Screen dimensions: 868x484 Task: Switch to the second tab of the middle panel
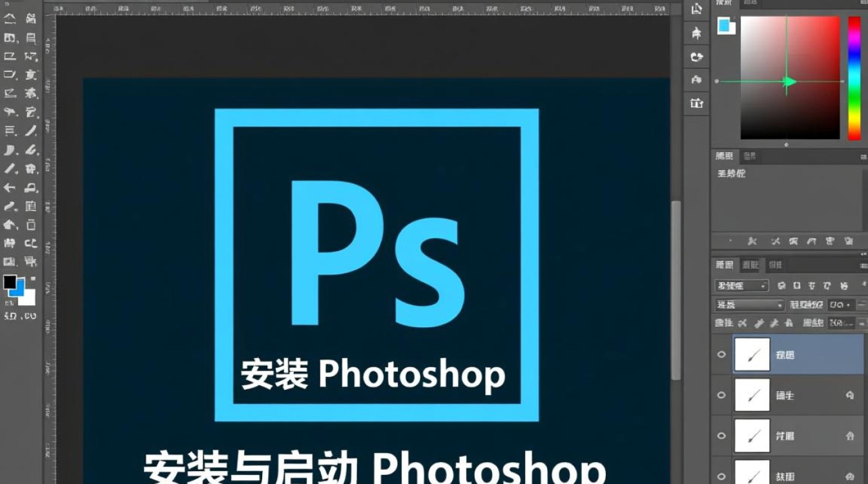749,156
